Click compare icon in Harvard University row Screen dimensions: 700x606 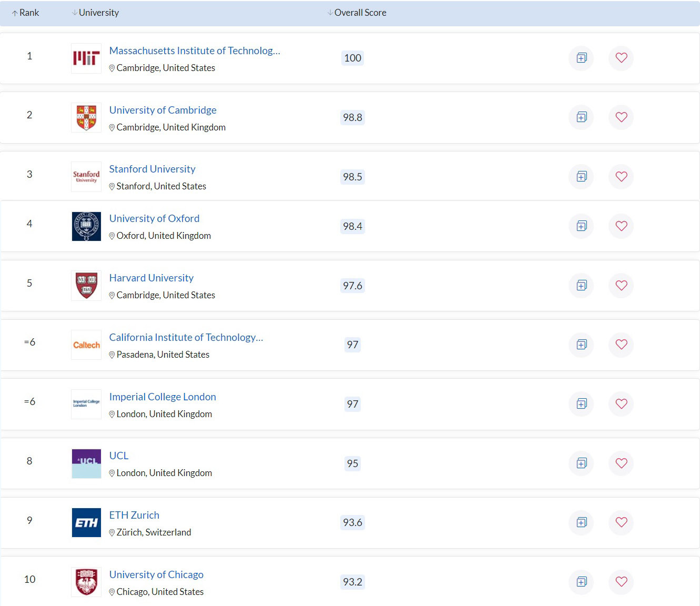581,285
